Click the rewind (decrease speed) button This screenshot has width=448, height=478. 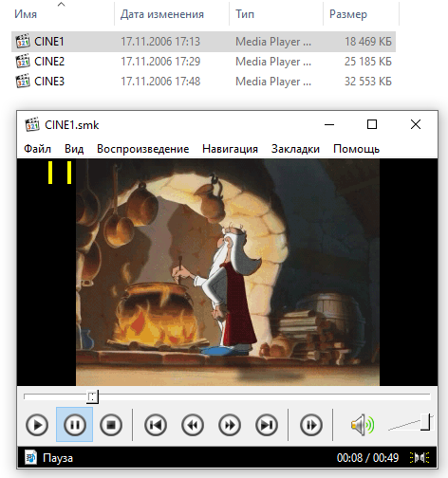point(193,425)
